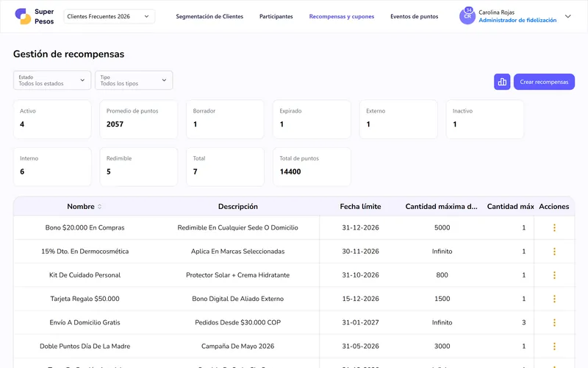Image resolution: width=588 pixels, height=368 pixels.
Task: Expand the Tipo filter dropdown
Action: pos(134,80)
